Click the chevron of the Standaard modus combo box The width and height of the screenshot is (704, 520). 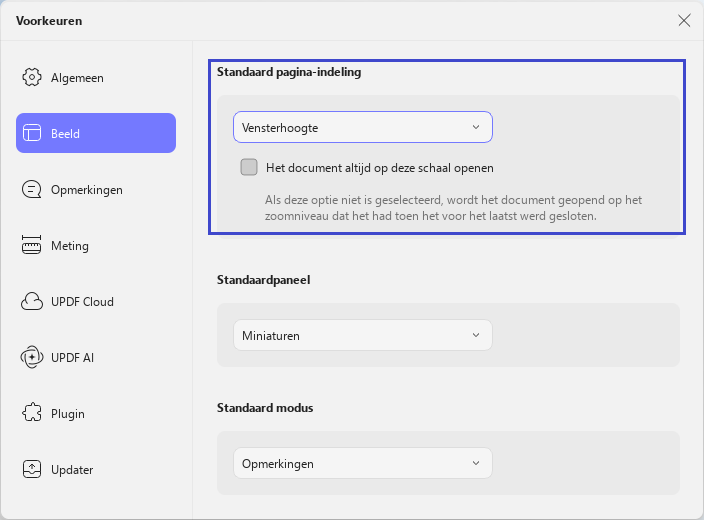coord(476,463)
